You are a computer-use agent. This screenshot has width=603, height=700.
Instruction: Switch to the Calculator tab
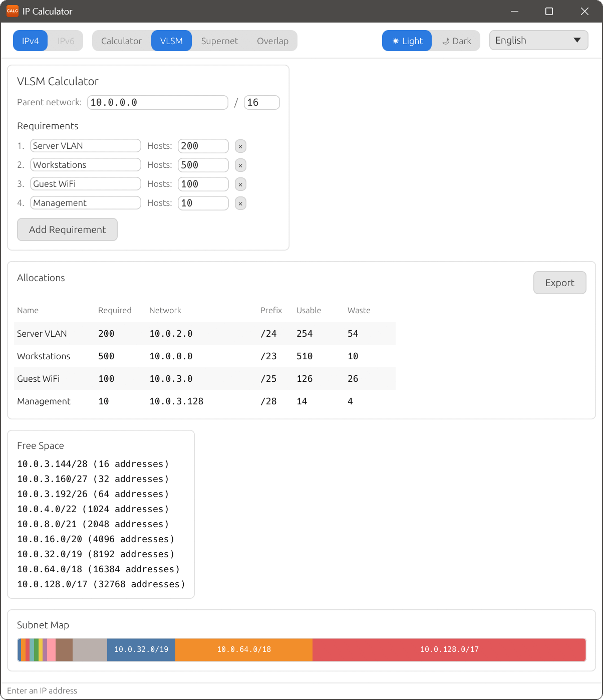122,41
